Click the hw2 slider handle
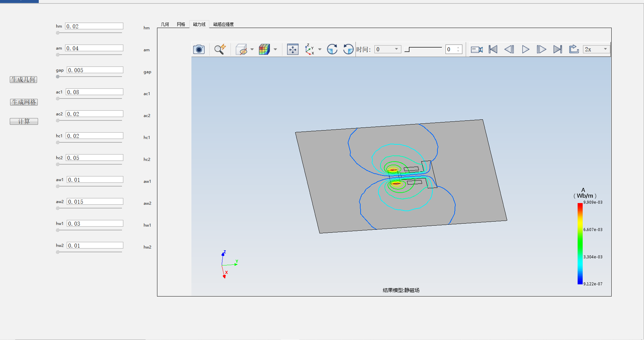The height and width of the screenshot is (340, 644). point(58,252)
